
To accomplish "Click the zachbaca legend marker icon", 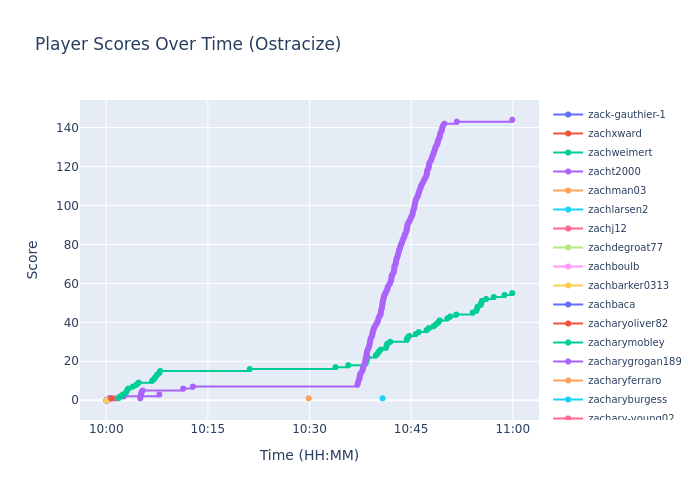I will coord(568,305).
